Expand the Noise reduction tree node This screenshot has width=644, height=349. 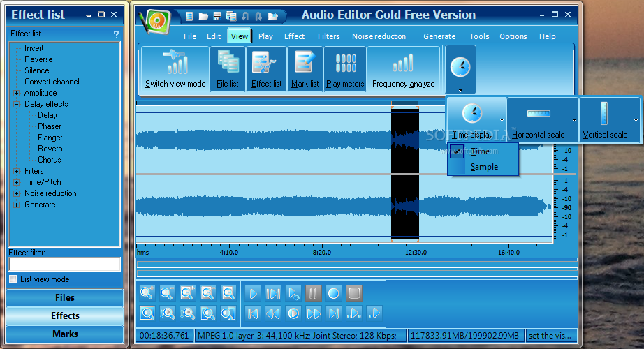pos(17,193)
